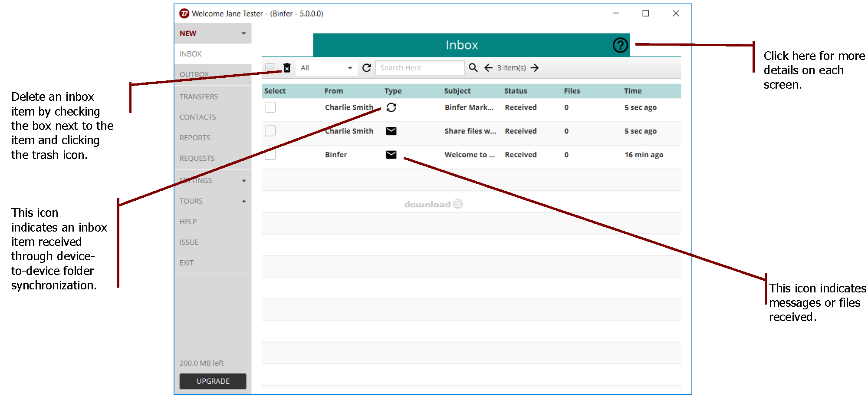Expand the NEW dropdown menu
Screen dimensions: 868x408
tap(243, 33)
